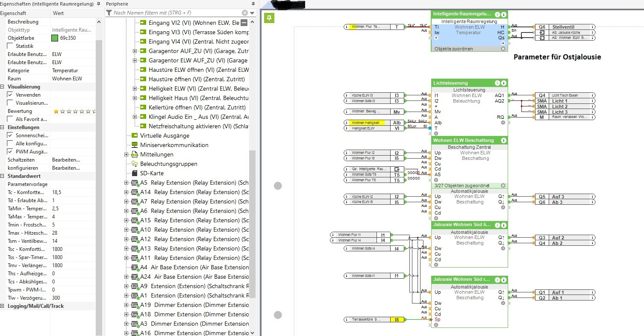
Task: Toggle the PWM Ausgänge checkbox
Action: 10,152
